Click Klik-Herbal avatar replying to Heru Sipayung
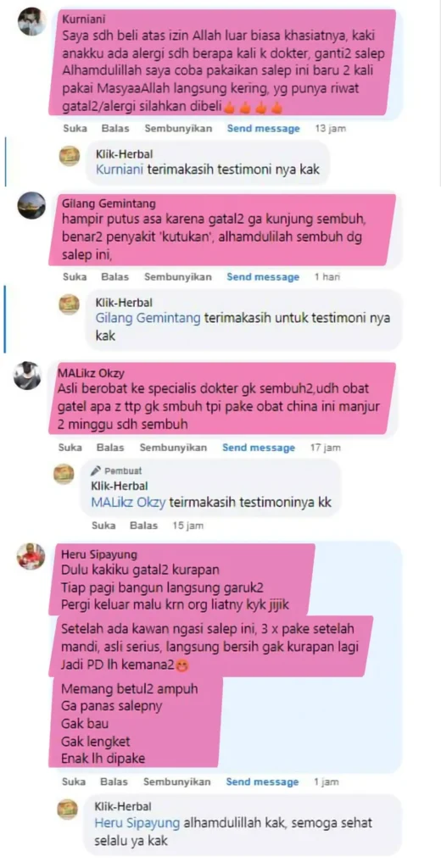 [x=68, y=810]
